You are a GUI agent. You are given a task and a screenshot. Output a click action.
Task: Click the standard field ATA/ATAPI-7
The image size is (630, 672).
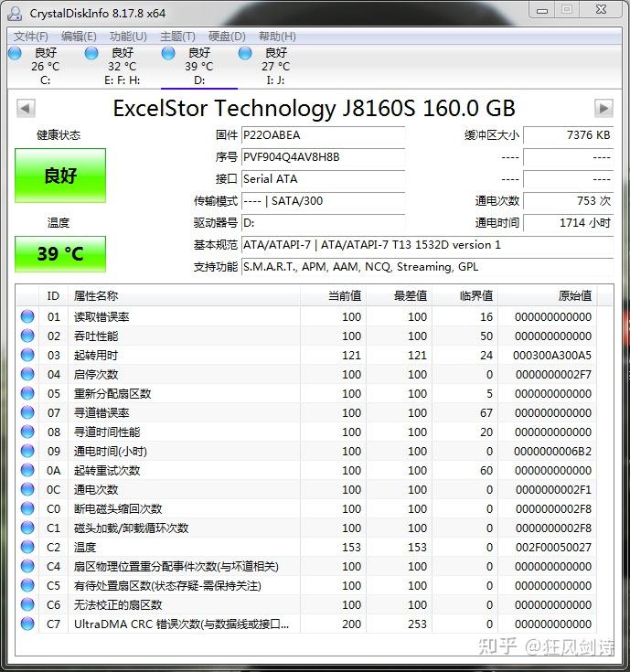(x=427, y=245)
